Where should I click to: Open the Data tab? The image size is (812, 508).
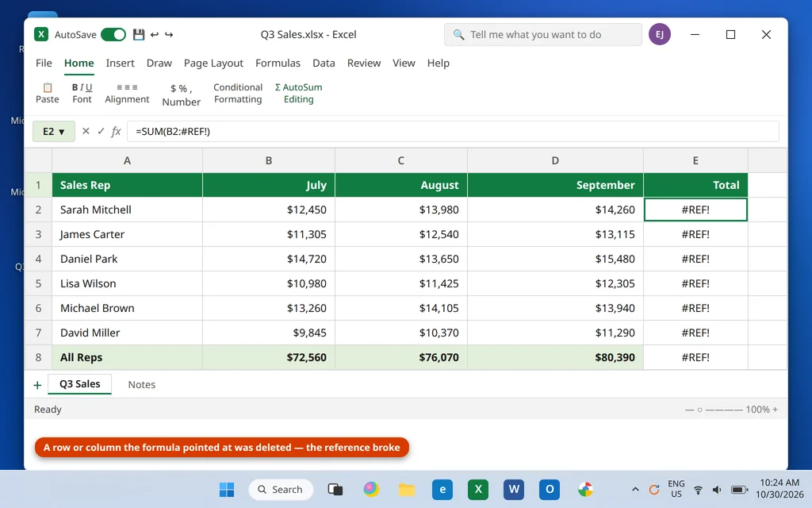click(x=324, y=63)
